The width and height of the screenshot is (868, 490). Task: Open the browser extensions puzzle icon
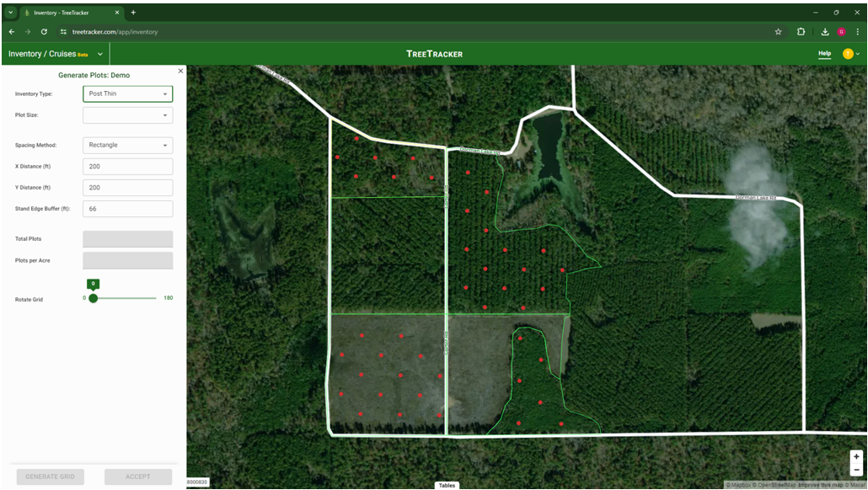tap(800, 30)
